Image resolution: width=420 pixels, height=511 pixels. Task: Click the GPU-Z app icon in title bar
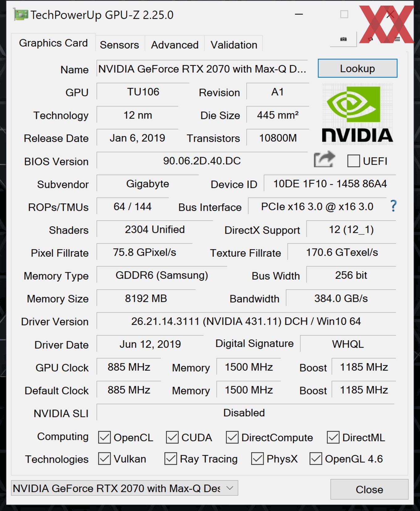point(21,15)
